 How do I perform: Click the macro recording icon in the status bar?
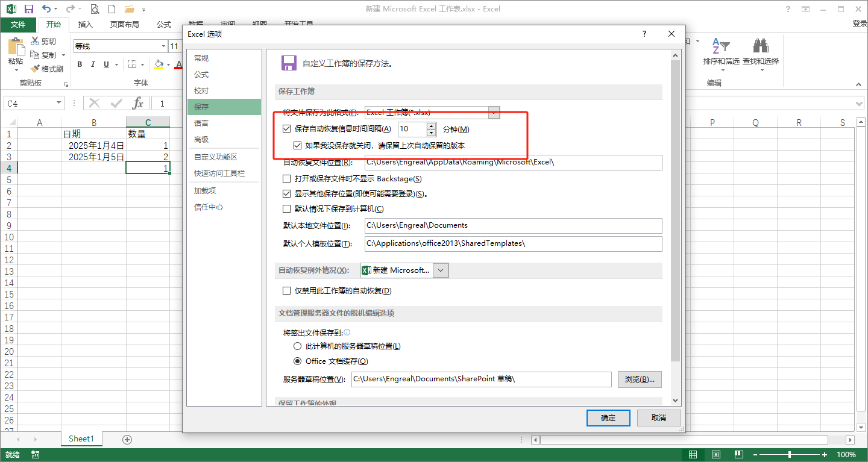click(x=35, y=455)
